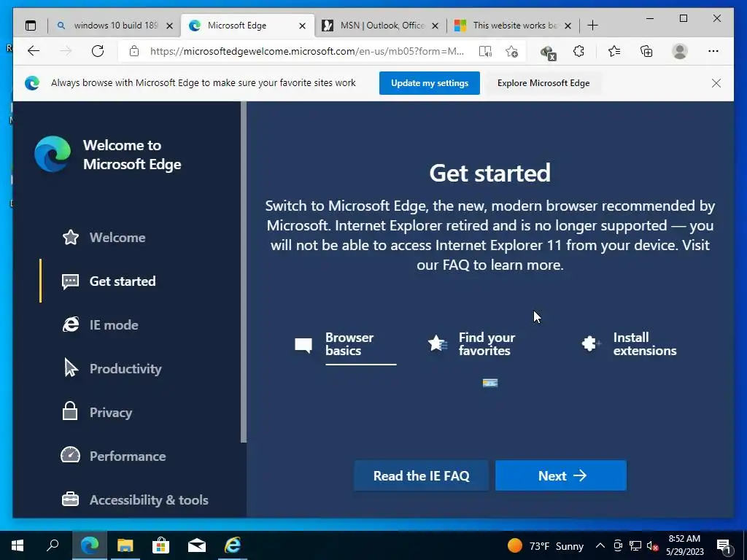The width and height of the screenshot is (747, 560).
Task: Click the Next button
Action: click(x=561, y=475)
